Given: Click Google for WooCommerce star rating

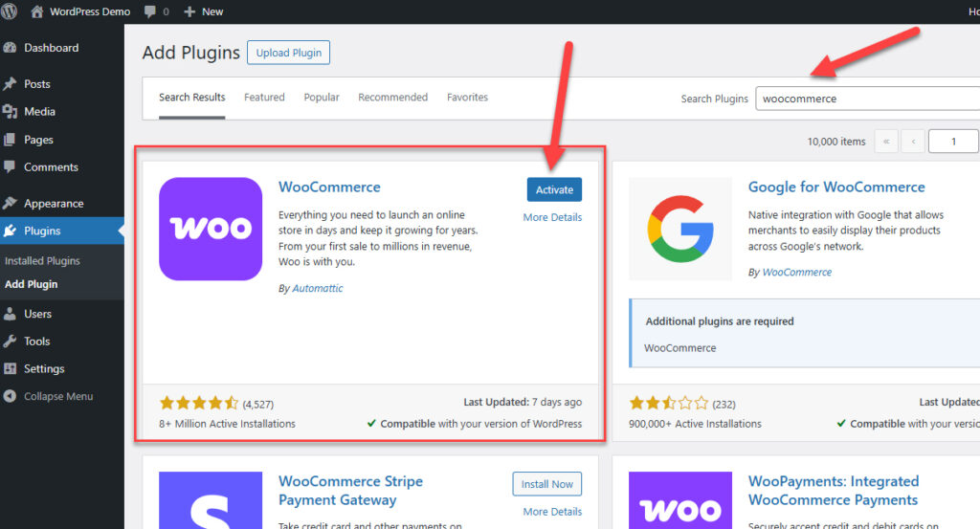Looking at the screenshot, I should point(669,403).
